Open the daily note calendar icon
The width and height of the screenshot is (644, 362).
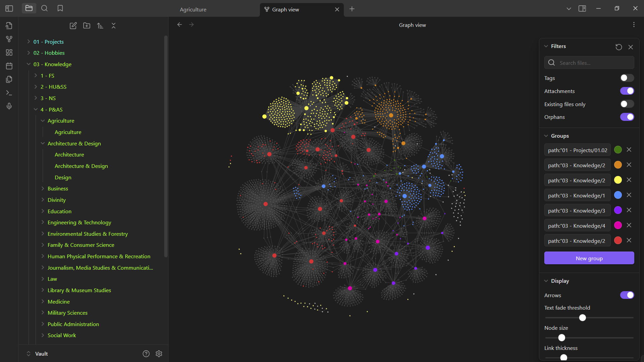9,66
